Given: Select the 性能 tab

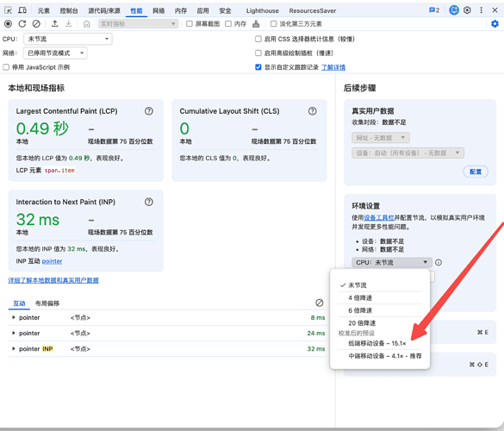Looking at the screenshot, I should pyautogui.click(x=136, y=10).
